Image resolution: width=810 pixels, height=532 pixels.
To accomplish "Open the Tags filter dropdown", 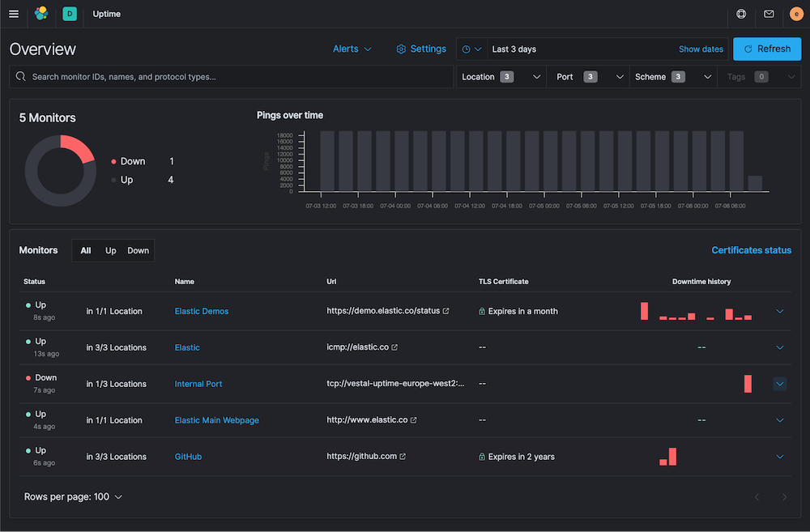I will (x=760, y=76).
